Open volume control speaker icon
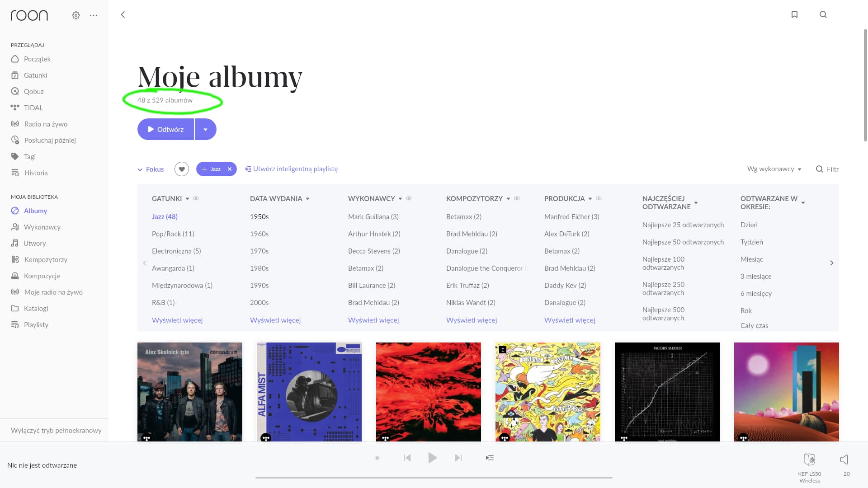The image size is (868, 488). (844, 460)
